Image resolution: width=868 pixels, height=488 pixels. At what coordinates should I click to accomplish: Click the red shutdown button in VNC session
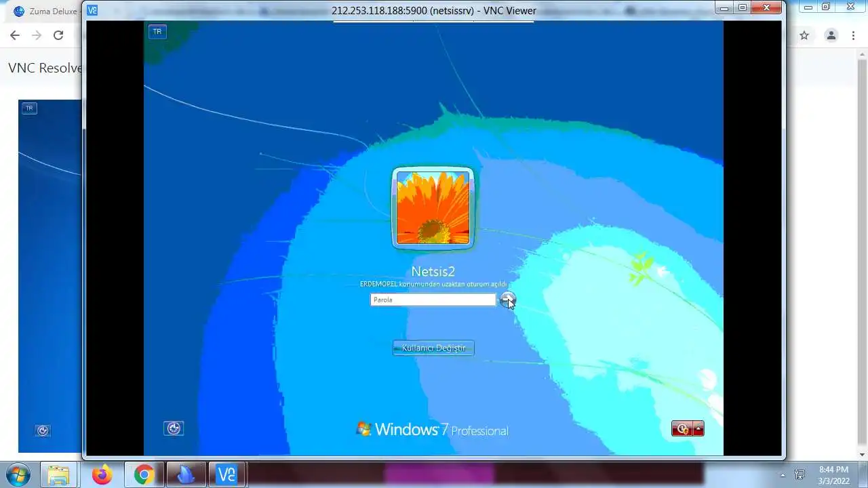point(682,428)
